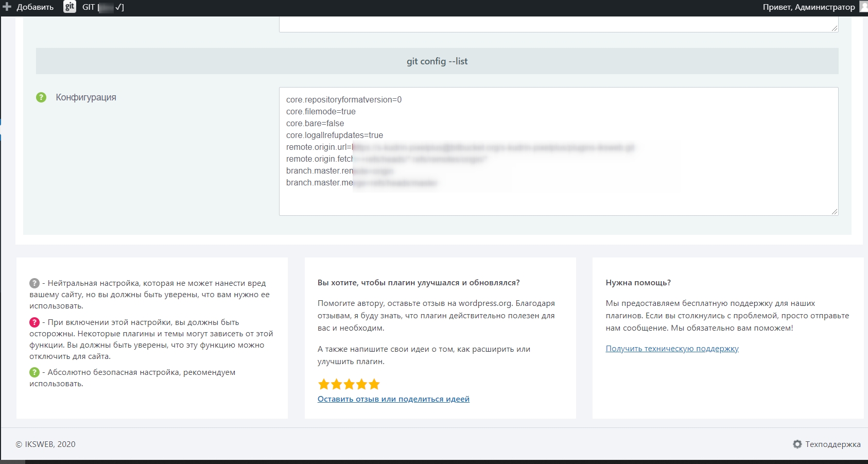The image size is (868, 464).
Task: Click the plus icon next to Добавить
Action: click(x=7, y=7)
